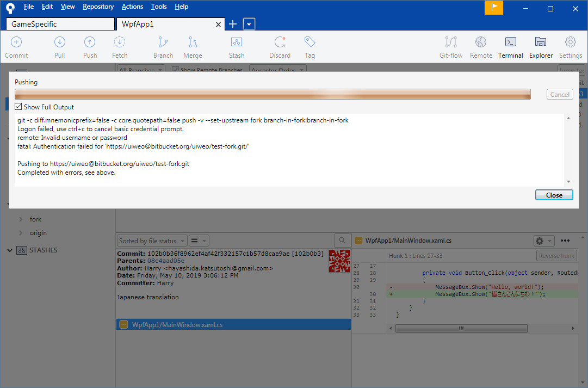This screenshot has width=588, height=388.
Task: Click the author avatar thumbnail
Action: coord(339,261)
